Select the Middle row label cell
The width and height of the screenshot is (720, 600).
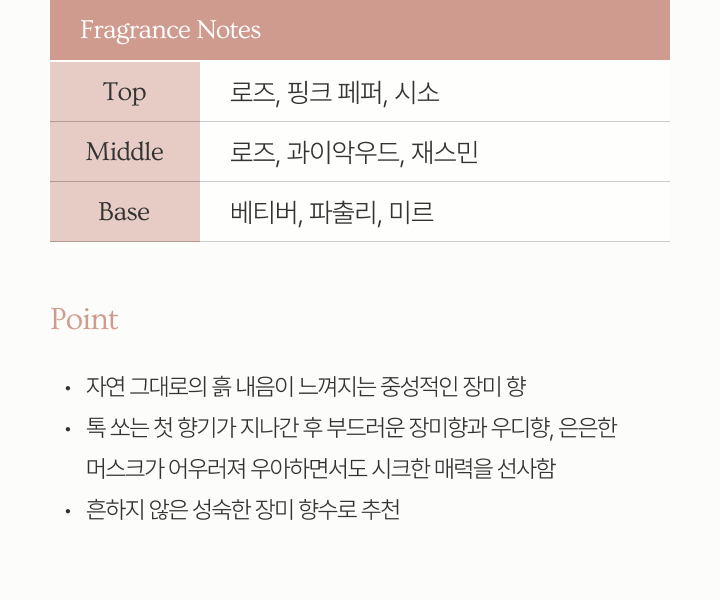125,152
